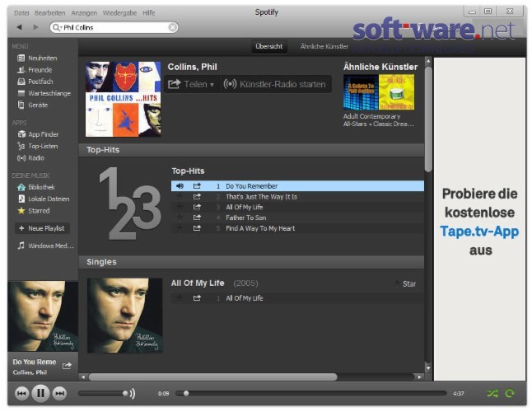Open the Bearbeiten menu
The width and height of the screenshot is (532, 412).
tap(50, 13)
